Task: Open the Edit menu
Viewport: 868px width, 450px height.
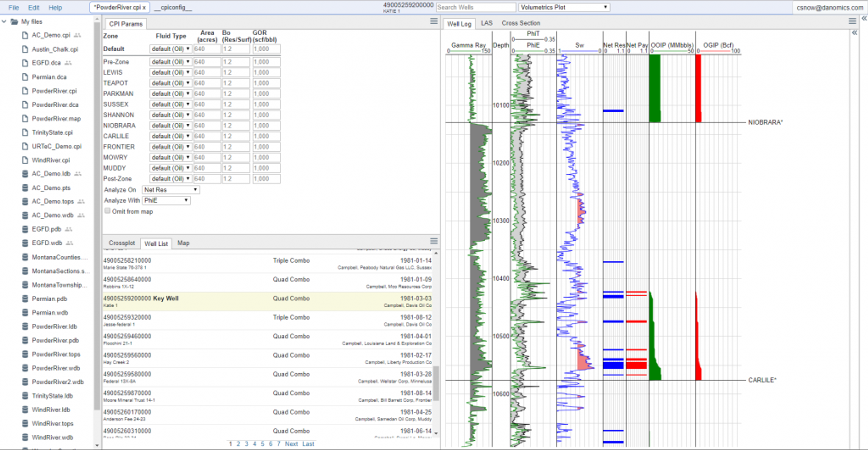Action: [33, 8]
